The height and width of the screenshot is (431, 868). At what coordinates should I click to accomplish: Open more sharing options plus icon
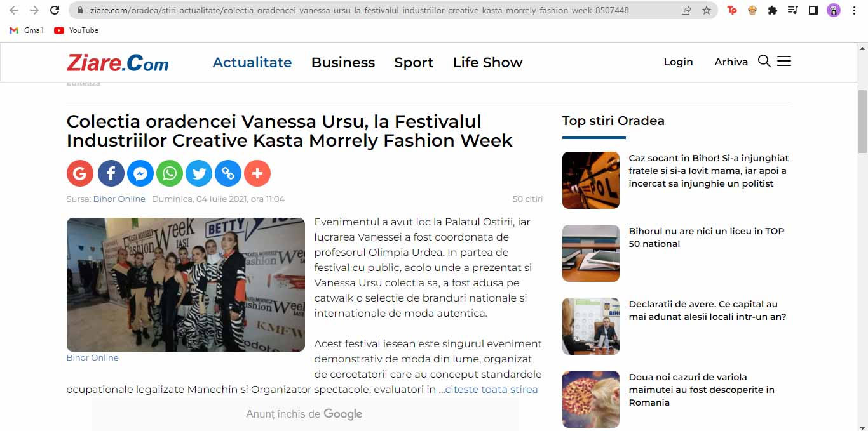click(257, 173)
